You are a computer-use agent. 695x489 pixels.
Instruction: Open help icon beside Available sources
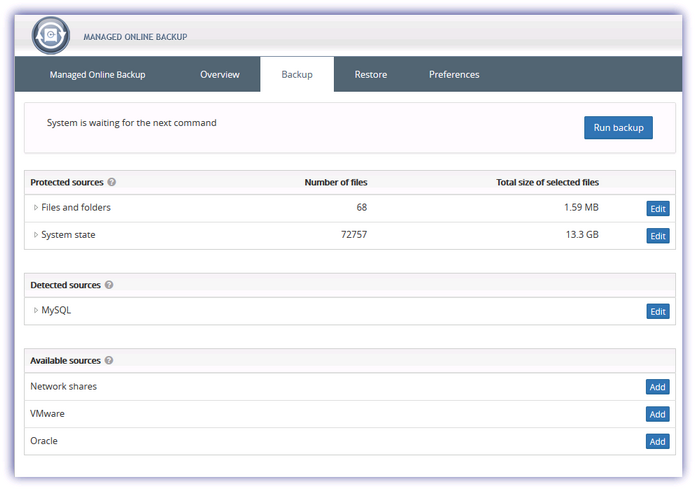[109, 360]
